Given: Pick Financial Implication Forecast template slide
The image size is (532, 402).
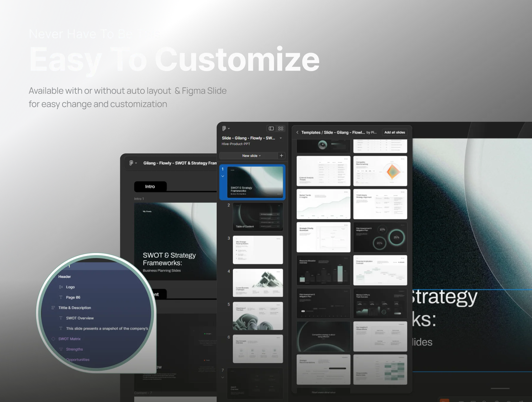Looking at the screenshot, I should click(380, 270).
